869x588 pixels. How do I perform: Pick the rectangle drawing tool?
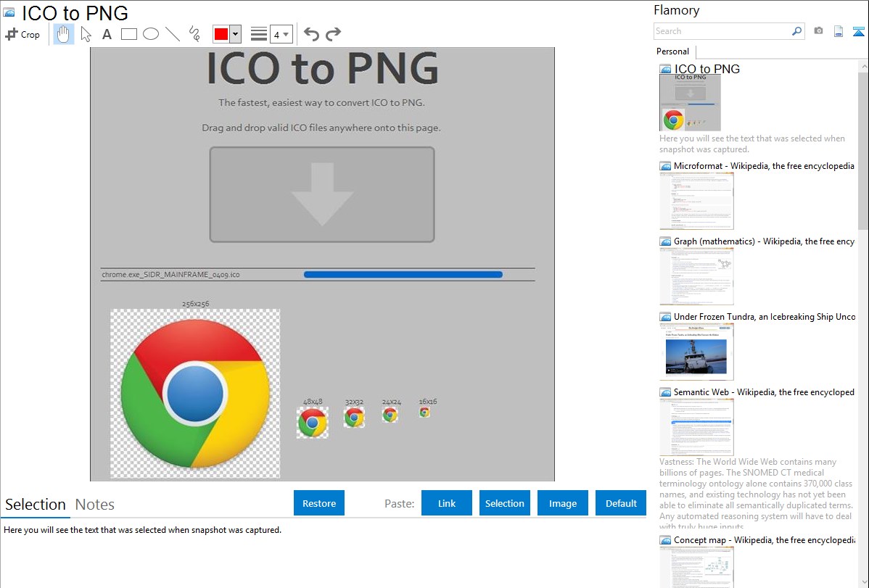[x=128, y=34]
